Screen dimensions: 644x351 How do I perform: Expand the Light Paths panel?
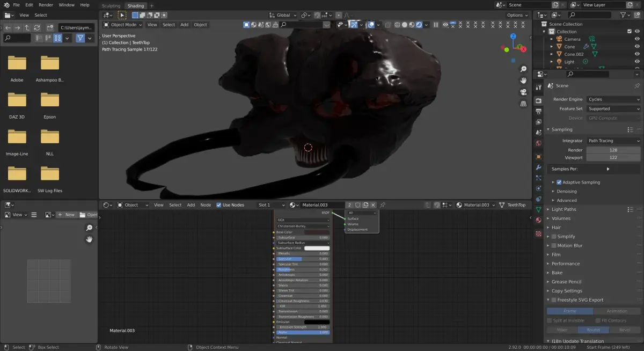click(563, 209)
